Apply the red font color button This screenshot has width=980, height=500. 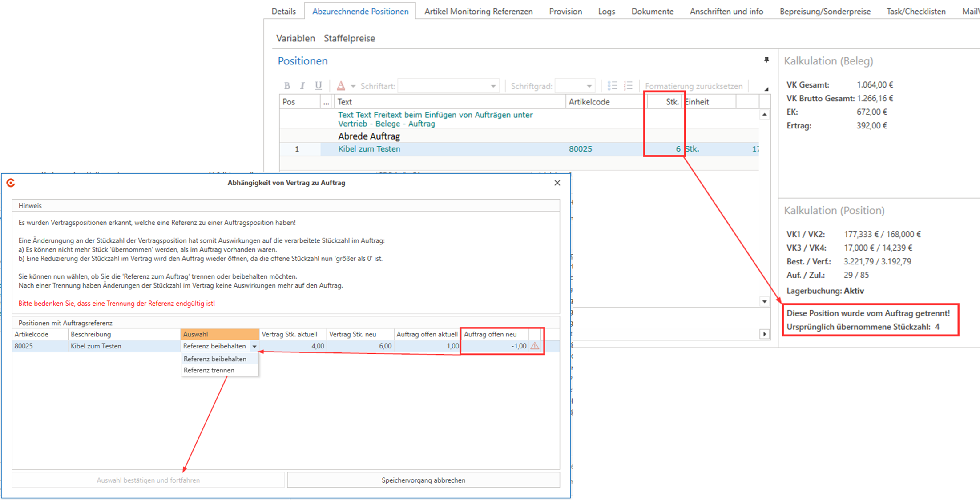coord(341,86)
